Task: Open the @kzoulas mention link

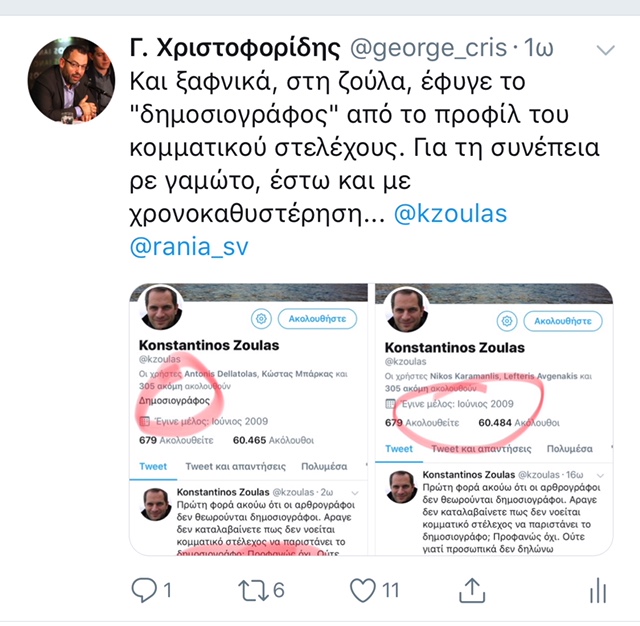Action: pos(450,214)
